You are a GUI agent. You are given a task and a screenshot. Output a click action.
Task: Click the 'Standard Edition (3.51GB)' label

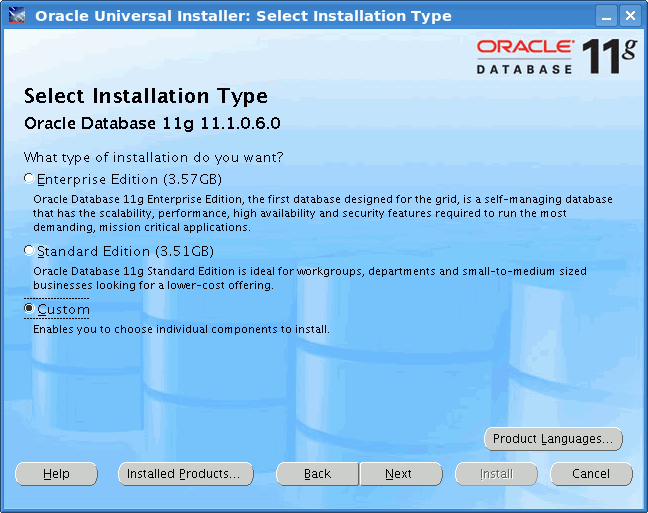[126, 251]
